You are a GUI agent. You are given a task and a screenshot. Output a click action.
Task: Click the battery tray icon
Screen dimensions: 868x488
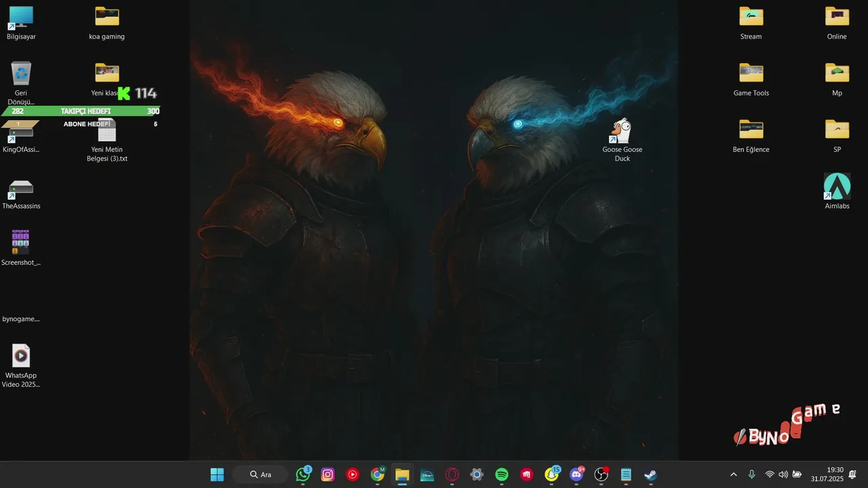coord(797,474)
